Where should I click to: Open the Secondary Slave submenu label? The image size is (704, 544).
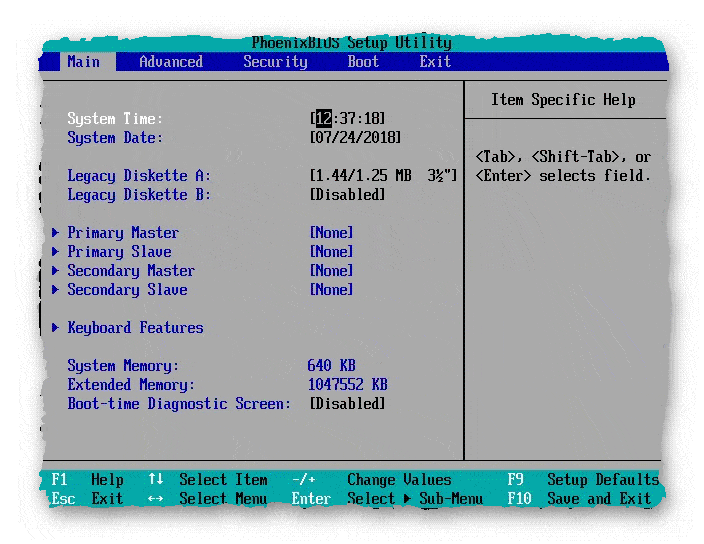pyautogui.click(x=128, y=290)
